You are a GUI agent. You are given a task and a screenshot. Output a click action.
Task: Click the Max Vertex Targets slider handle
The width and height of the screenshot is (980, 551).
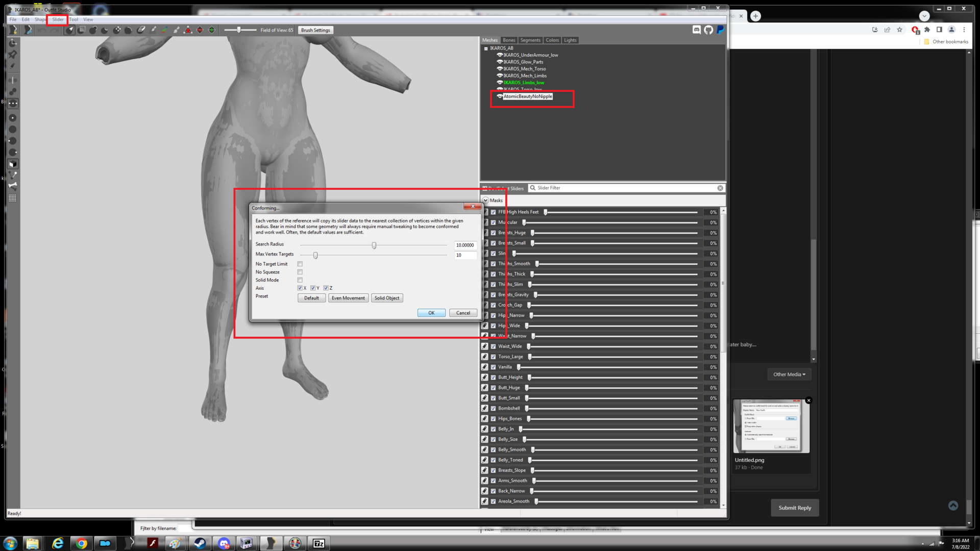click(x=315, y=255)
